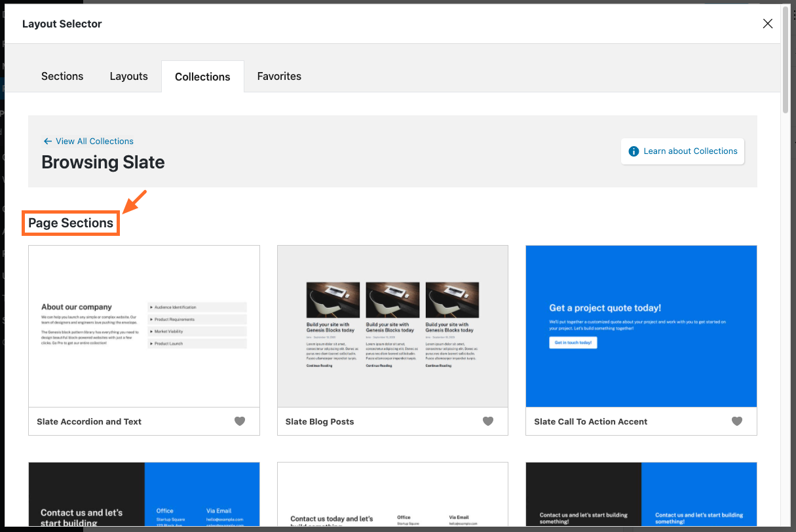Toggle heart favorite for Slate Blog Posts
Viewport: 796px width, 532px height.
488,421
